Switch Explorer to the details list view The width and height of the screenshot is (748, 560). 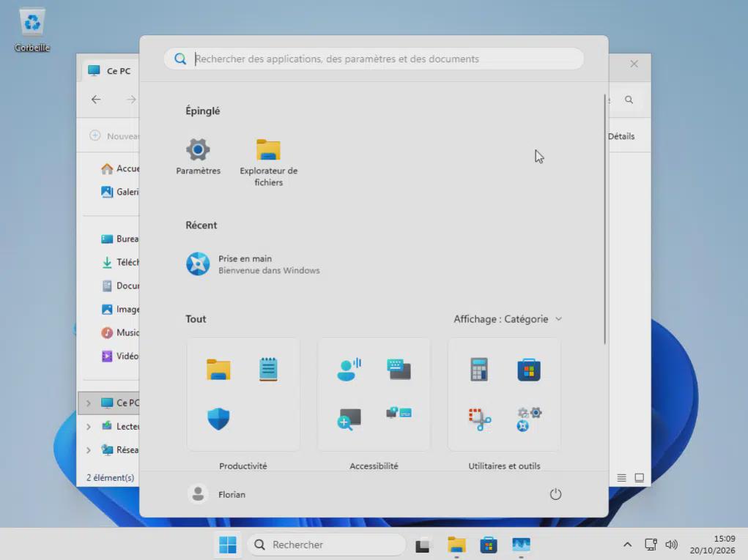[x=621, y=477]
